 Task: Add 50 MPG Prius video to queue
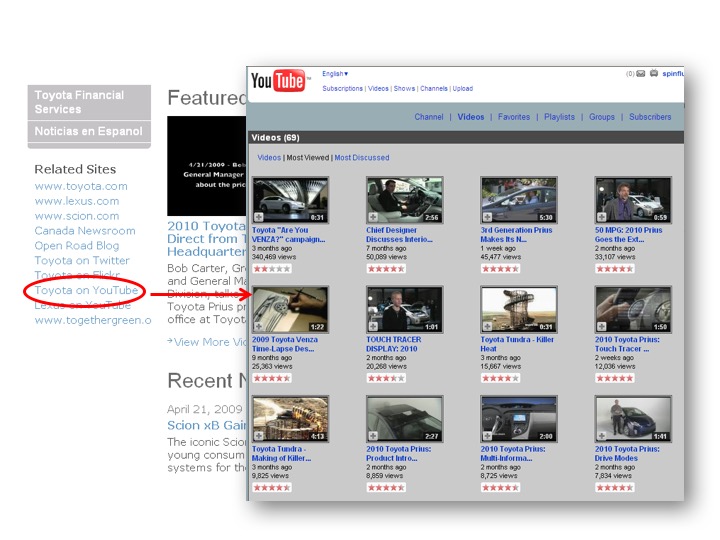pos(601,216)
